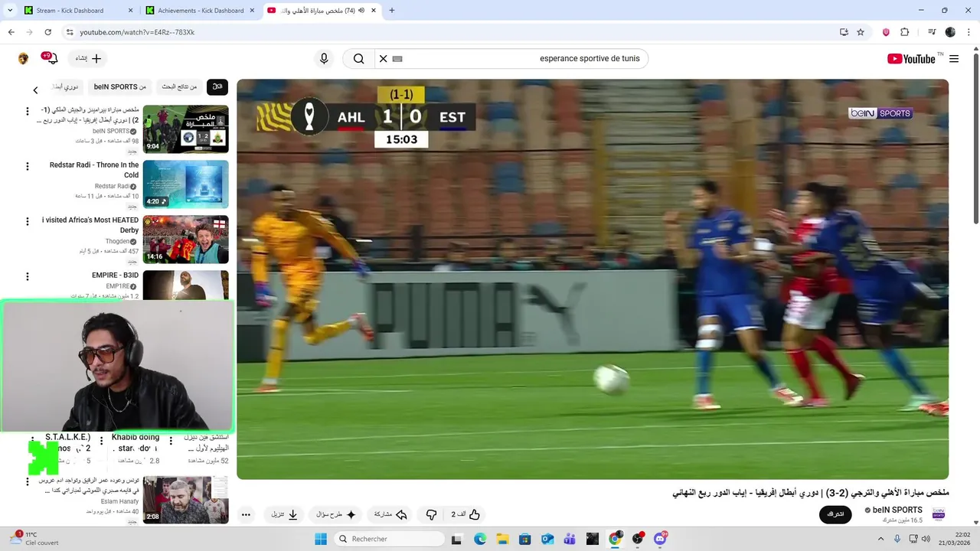
Task: Open options for HEATED Derby video
Action: (28, 221)
